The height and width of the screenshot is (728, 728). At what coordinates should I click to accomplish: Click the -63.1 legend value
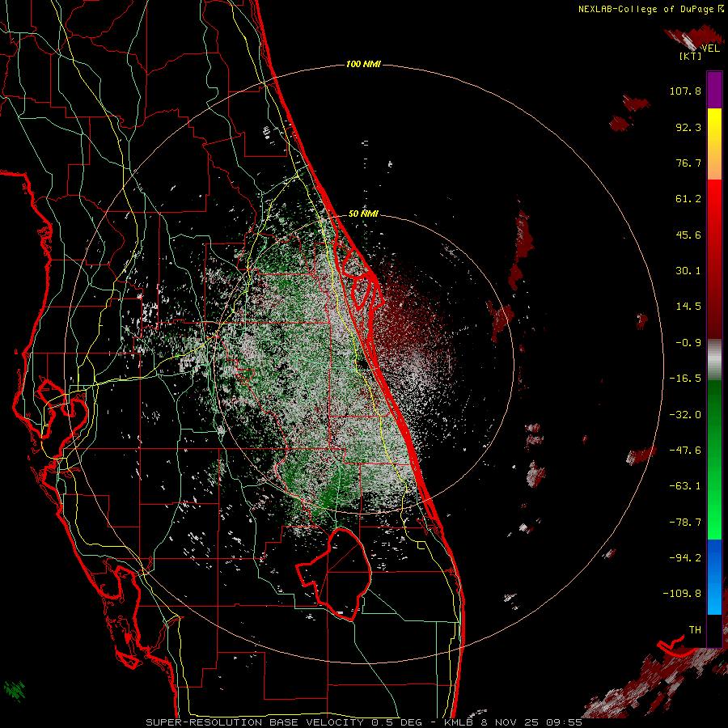point(685,486)
